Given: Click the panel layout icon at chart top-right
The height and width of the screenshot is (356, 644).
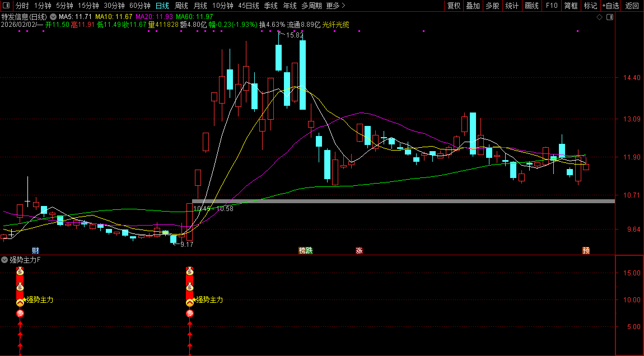Looking at the screenshot, I should (x=610, y=17).
